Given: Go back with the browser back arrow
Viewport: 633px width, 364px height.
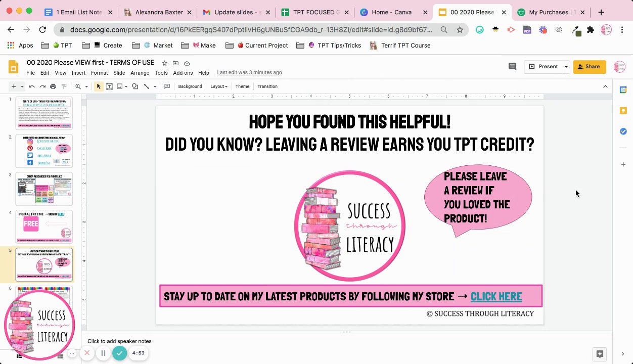Looking at the screenshot, I should [11, 30].
